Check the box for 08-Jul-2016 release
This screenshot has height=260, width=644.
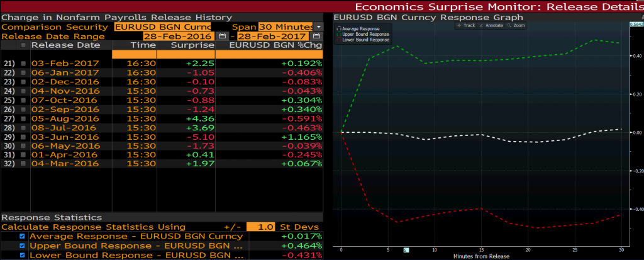click(23, 127)
